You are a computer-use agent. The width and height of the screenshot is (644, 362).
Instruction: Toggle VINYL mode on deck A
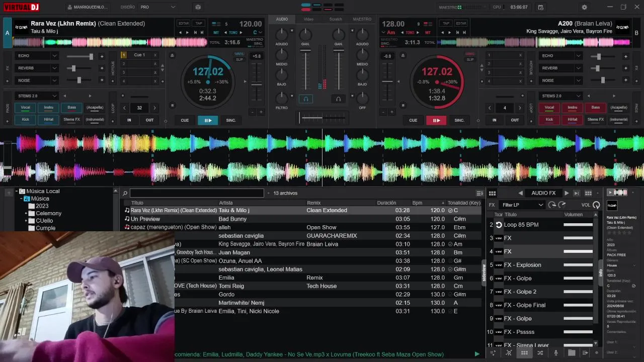[239, 54]
